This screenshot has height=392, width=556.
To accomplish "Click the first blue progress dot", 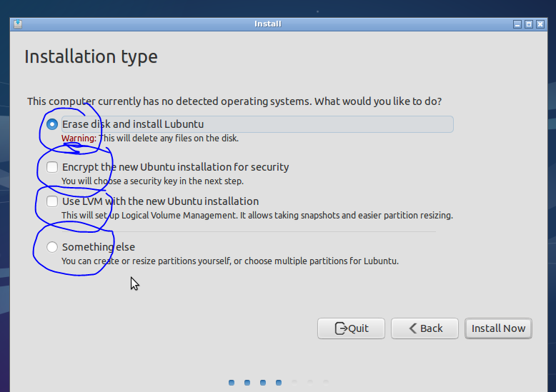I will [232, 383].
